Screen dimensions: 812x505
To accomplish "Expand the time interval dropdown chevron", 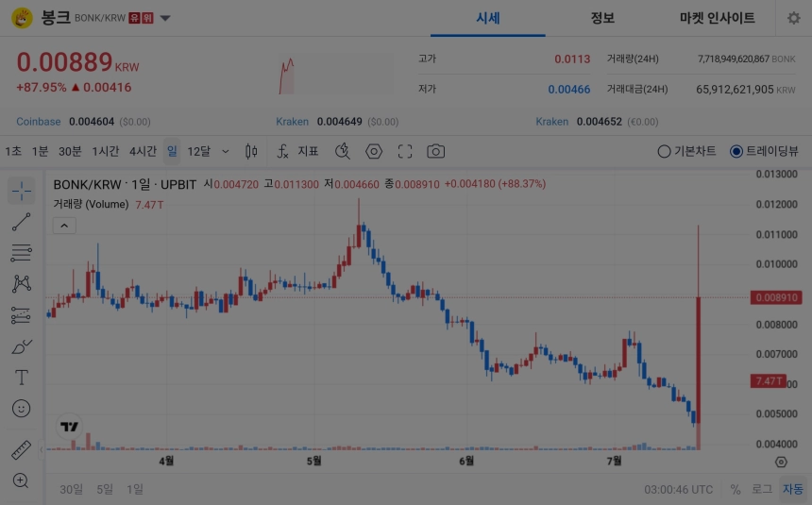I will coord(226,151).
